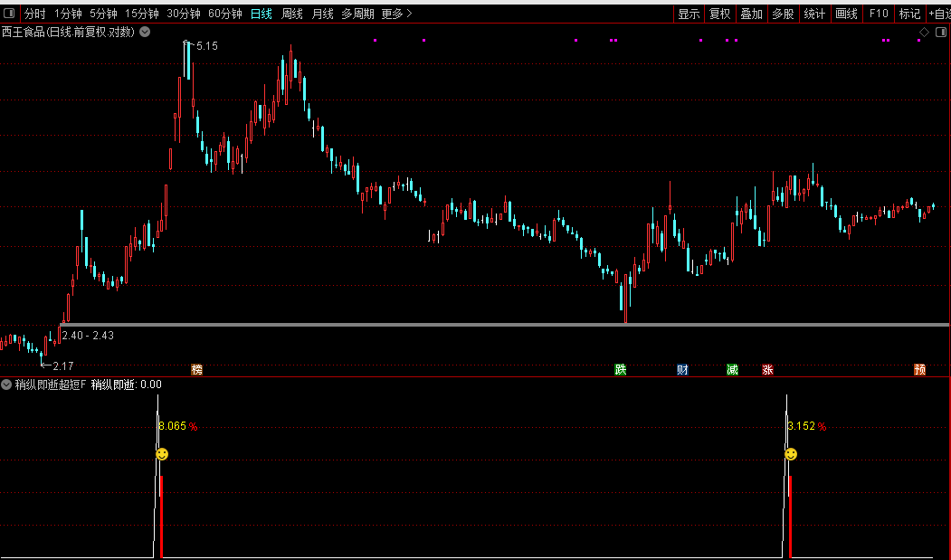
Task: Switch to 周线 weekly chart tab
Action: [x=291, y=14]
